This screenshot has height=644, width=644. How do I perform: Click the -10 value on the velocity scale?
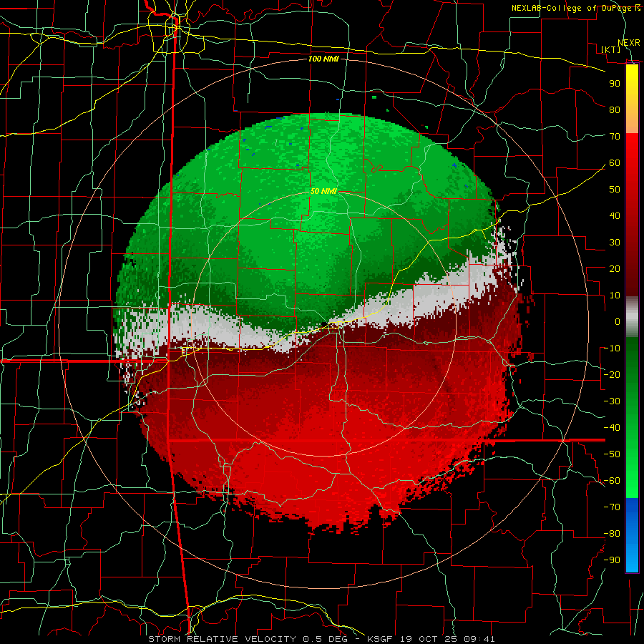click(612, 348)
